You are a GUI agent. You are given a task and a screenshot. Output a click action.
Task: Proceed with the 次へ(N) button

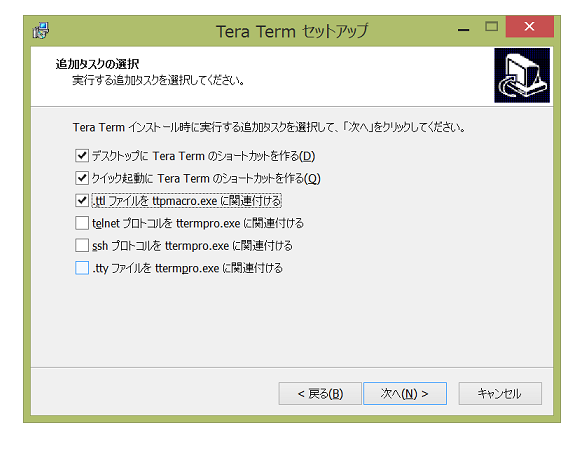405,393
